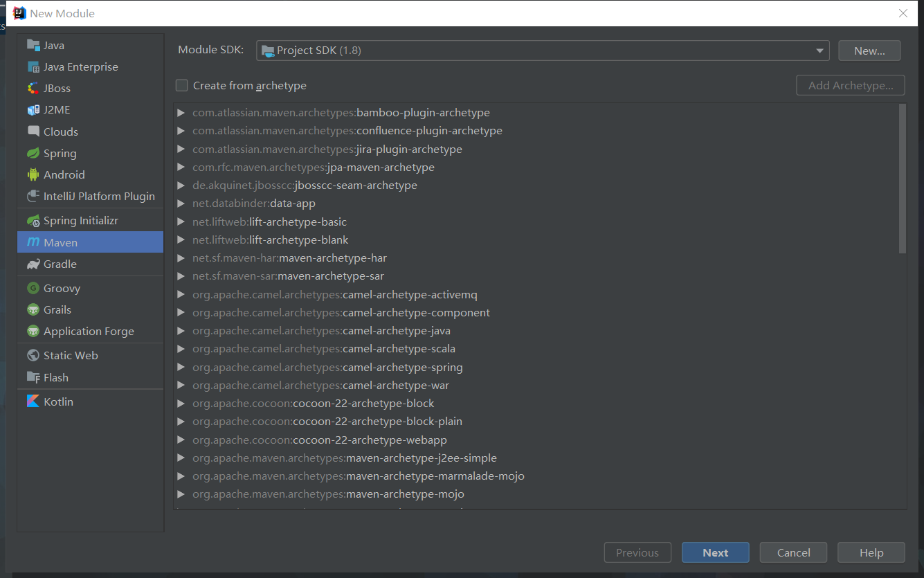The width and height of the screenshot is (924, 578).
Task: Expand the bamboo-plugin-archetype tree node
Action: [181, 113]
